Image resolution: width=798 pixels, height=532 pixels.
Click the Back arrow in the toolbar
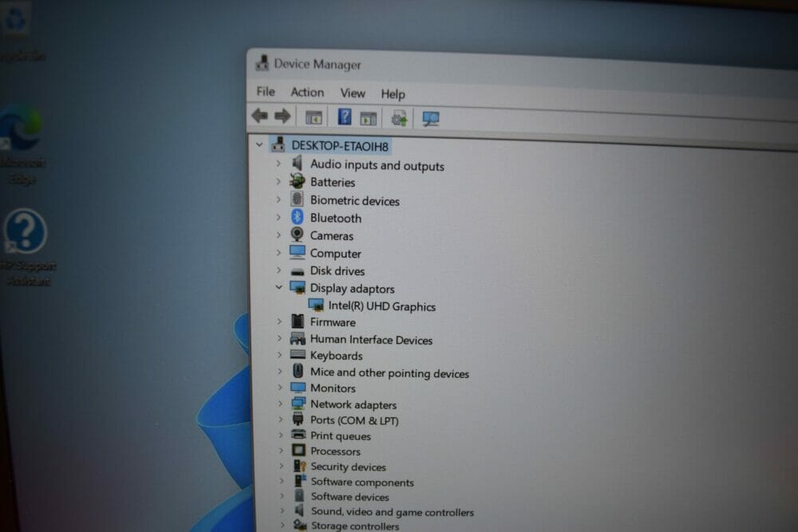click(x=260, y=116)
